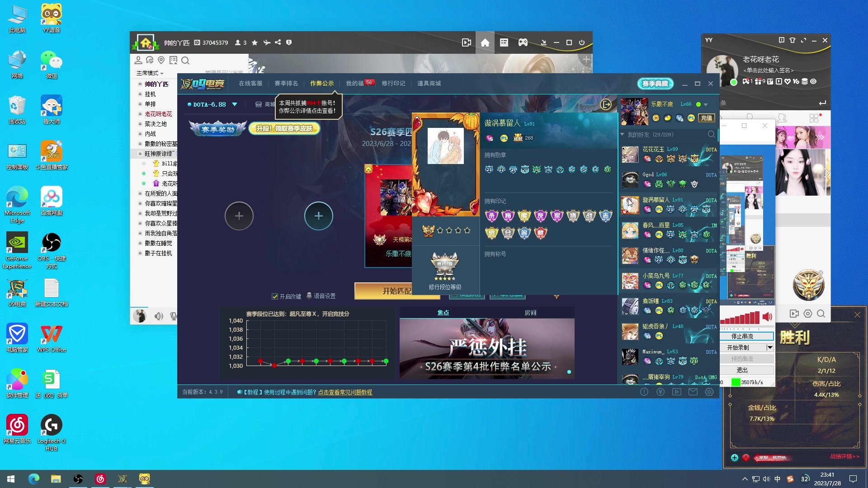Favorite the channel with the star icon

click(255, 42)
